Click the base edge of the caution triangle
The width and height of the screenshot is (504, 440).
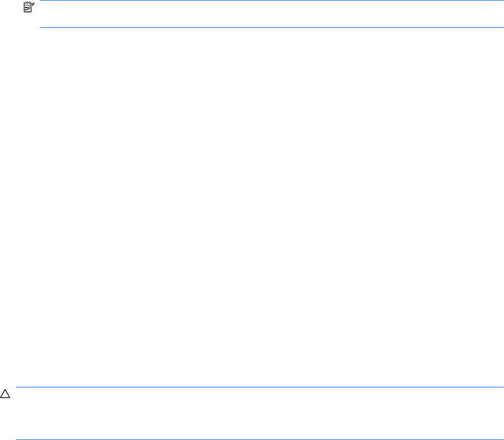coord(5,398)
